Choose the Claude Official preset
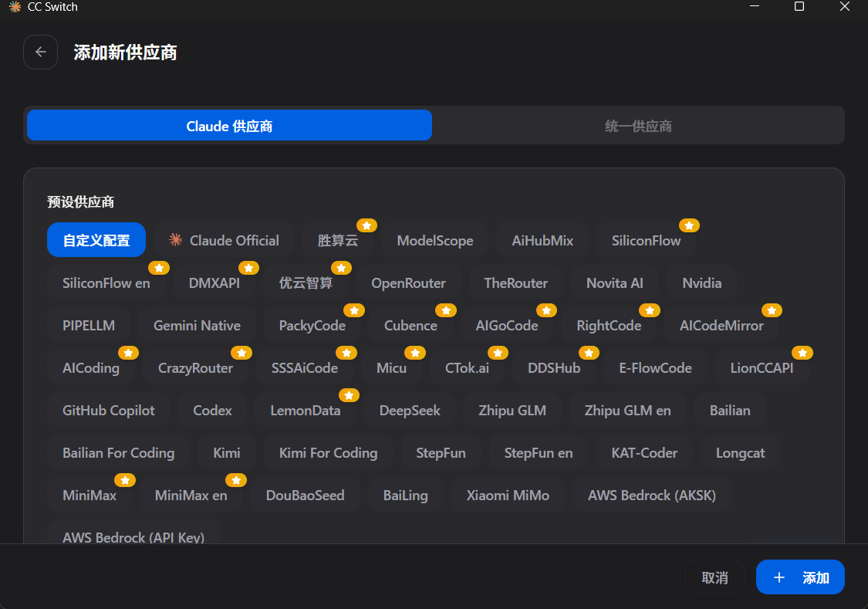 point(224,240)
